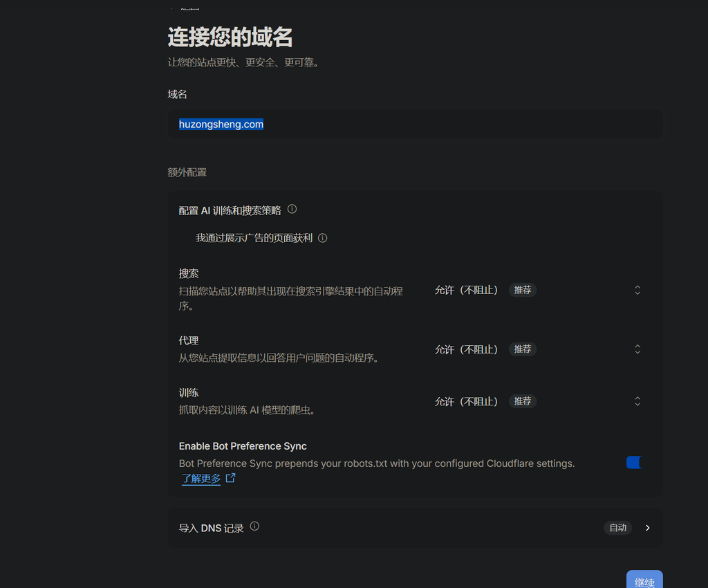Viewport: 708px width, 588px height.
Task: Open the 训练 policy dropdown
Action: click(537, 401)
